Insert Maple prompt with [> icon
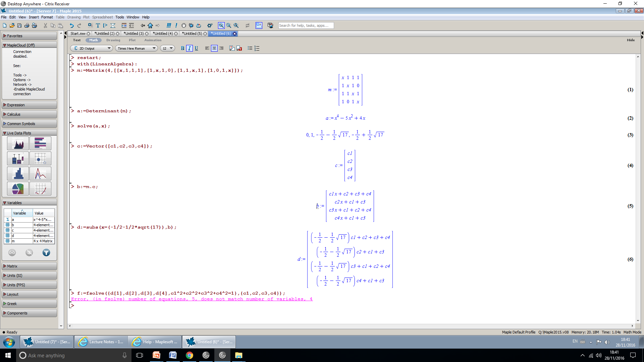Viewport: 644px width, 362px height. pos(105,25)
